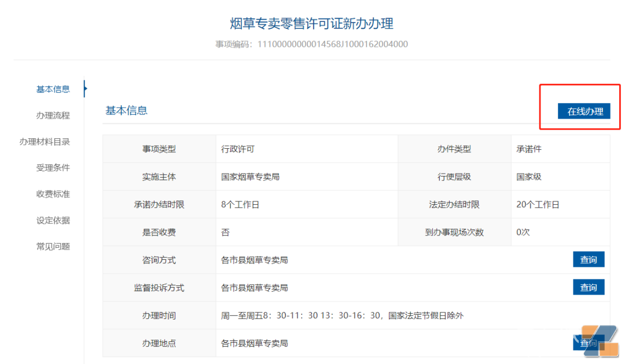
Task: View the 设定依据 section
Action: tap(53, 220)
